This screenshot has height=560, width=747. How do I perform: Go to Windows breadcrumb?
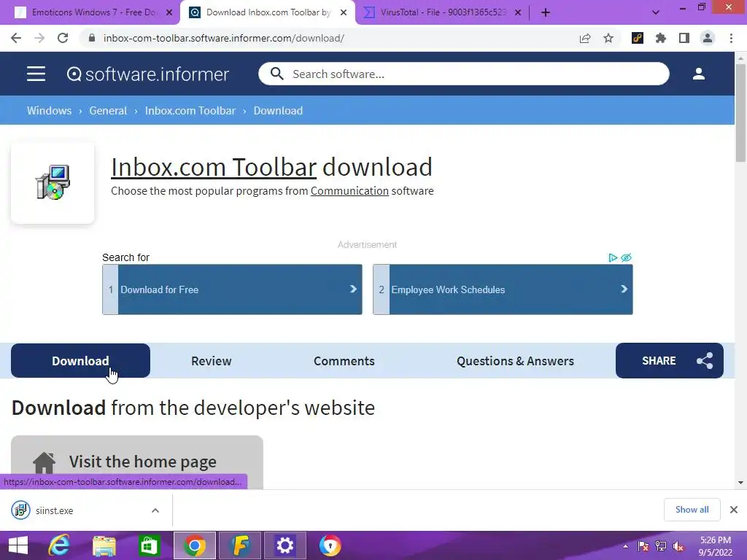point(49,111)
